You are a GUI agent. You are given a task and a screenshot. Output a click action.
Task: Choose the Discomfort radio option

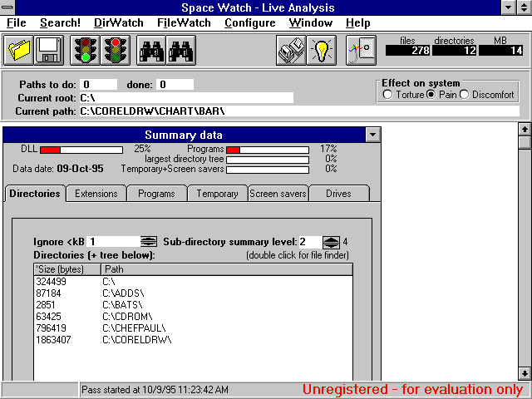(464, 95)
